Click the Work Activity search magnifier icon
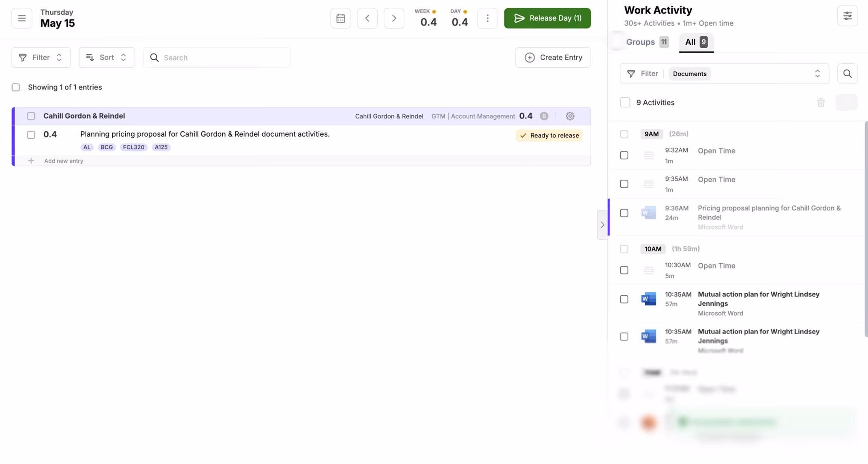 [847, 74]
